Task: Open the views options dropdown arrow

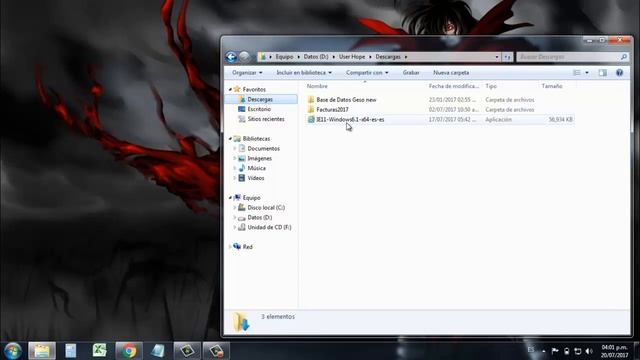Action: coord(587,73)
